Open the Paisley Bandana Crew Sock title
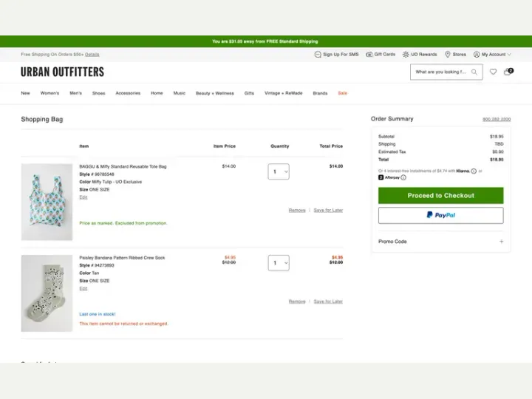 point(122,258)
